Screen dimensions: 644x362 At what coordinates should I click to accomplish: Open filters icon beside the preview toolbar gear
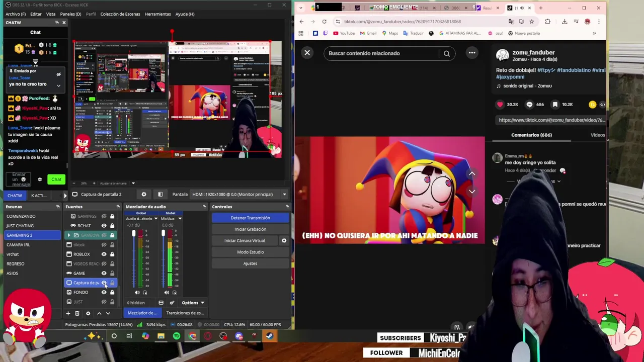[x=160, y=195]
